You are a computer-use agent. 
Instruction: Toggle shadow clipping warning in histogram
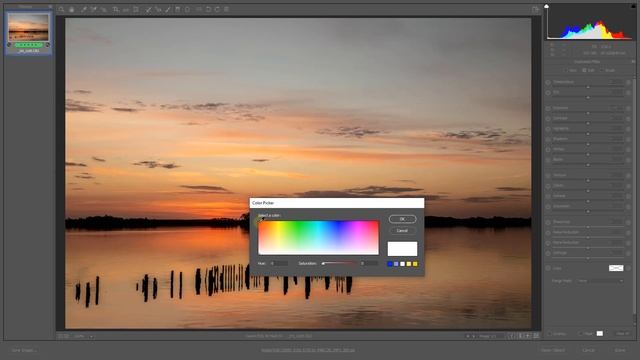(x=547, y=6)
